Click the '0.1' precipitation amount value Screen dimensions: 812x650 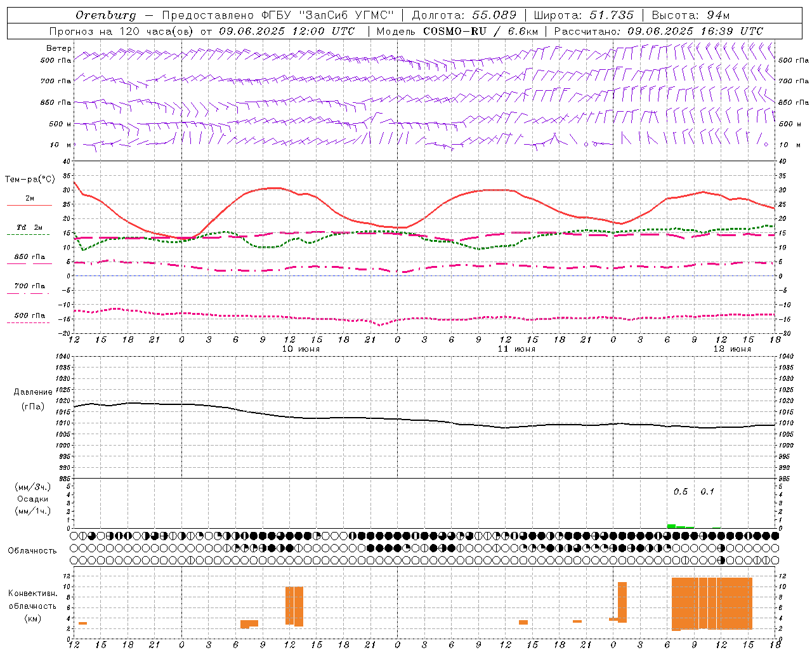707,491
